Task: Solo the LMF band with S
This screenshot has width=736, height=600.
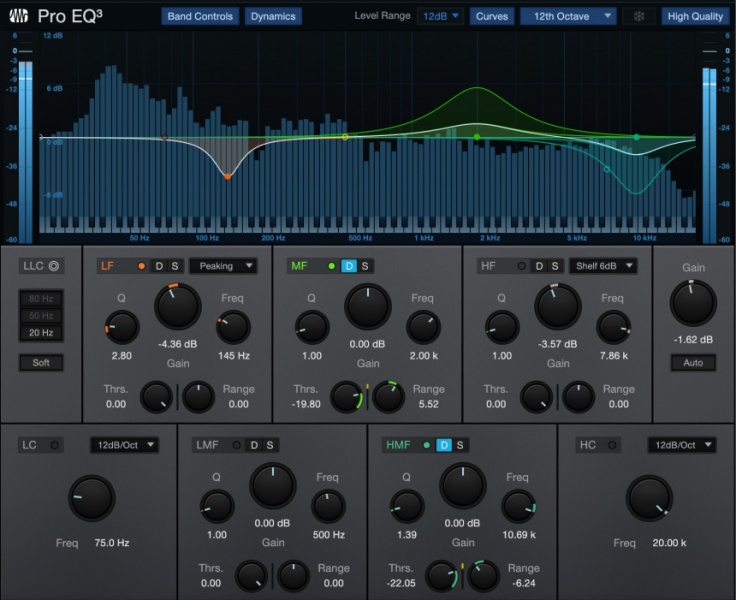Action: (x=270, y=445)
